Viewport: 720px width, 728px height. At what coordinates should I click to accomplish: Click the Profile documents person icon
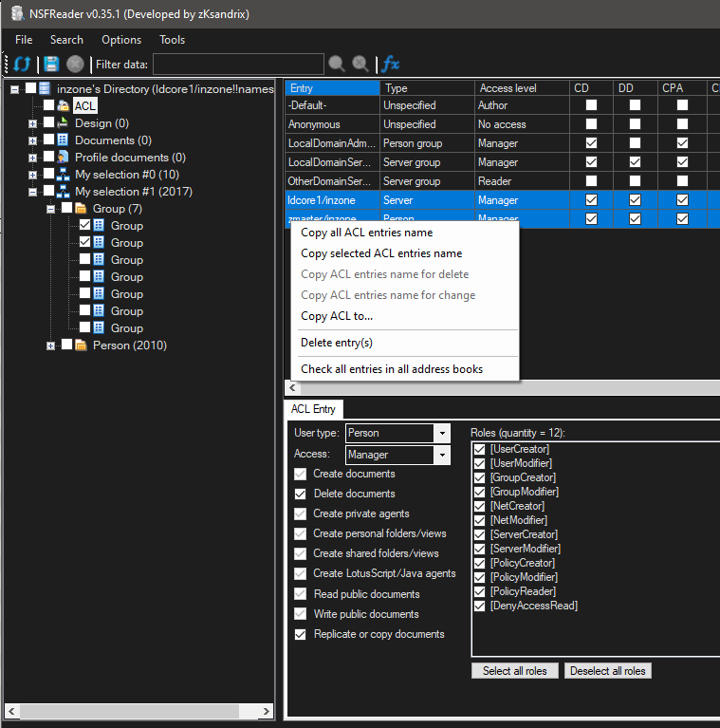[64, 158]
